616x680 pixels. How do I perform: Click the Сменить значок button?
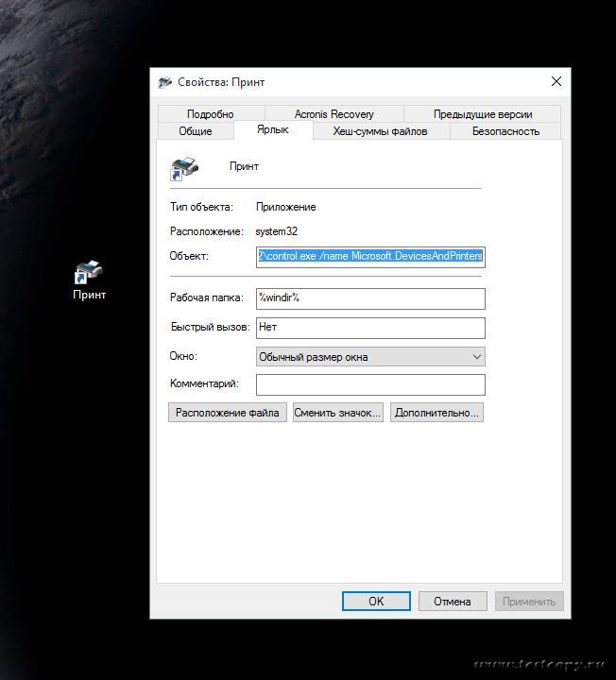pyautogui.click(x=337, y=413)
